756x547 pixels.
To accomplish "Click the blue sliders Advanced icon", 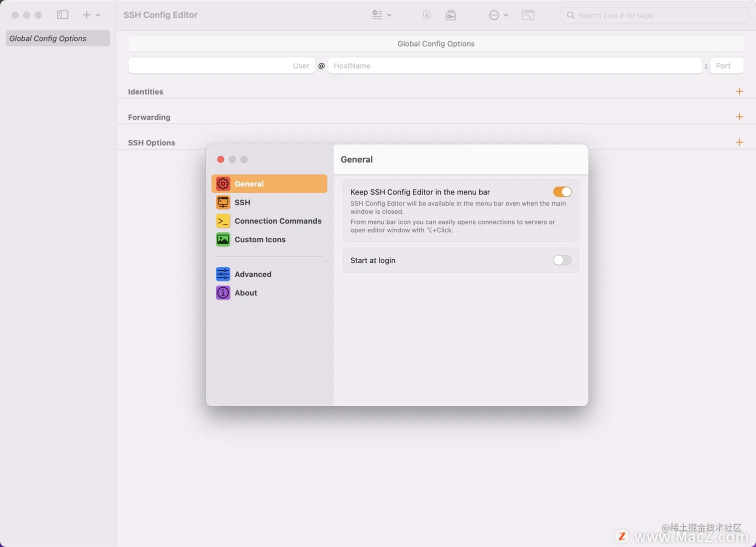I will [223, 274].
